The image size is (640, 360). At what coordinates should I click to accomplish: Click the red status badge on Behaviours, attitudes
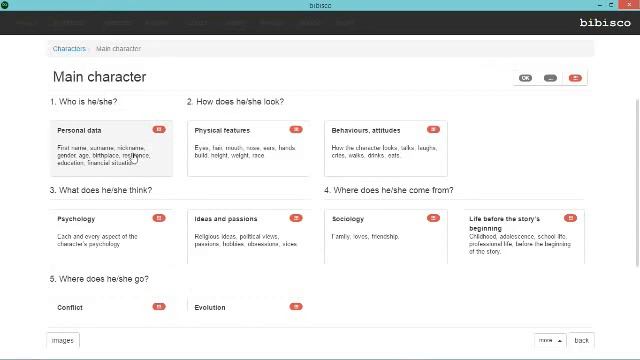click(x=433, y=129)
